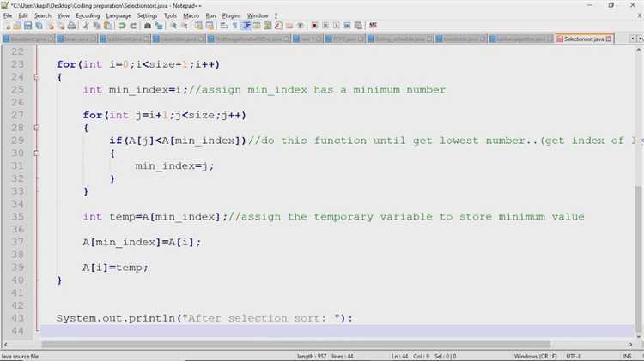Click the horizontal scrollbar right arrow
Image resolution: width=644 pixels, height=361 pixels.
[631, 345]
